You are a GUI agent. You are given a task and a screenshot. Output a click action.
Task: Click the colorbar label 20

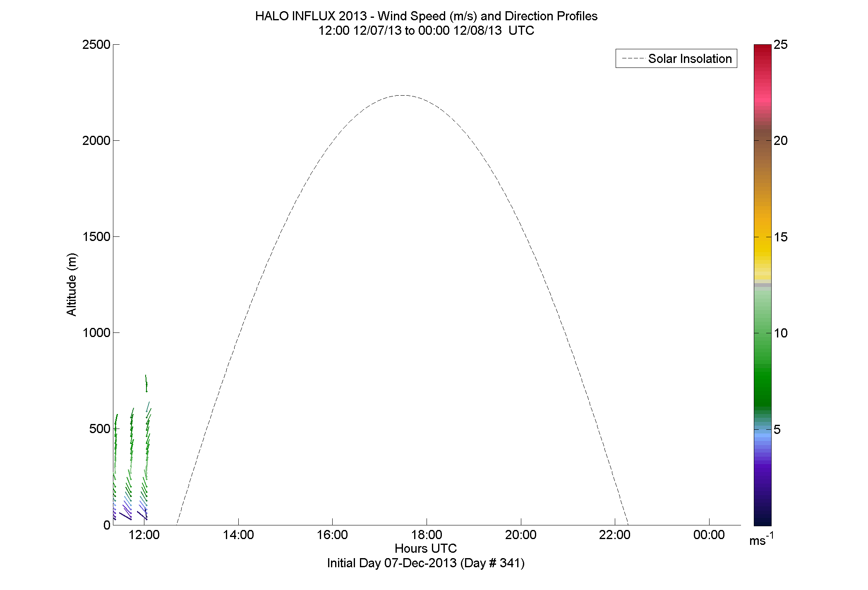780,140
